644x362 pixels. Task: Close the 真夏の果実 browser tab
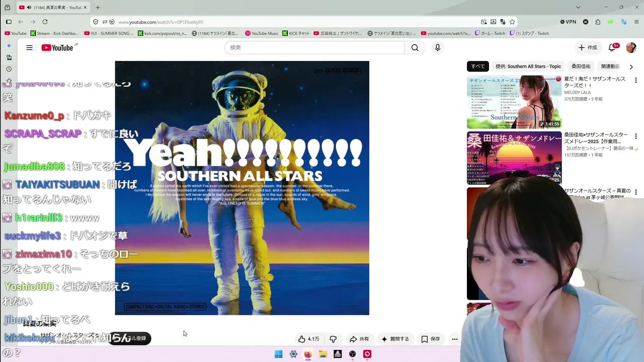(86, 8)
